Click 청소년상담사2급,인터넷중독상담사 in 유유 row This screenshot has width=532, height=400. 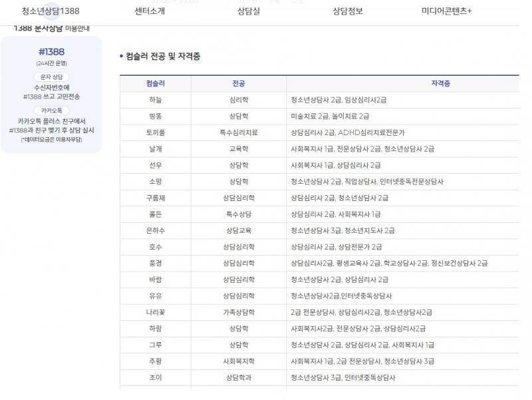[341, 296]
